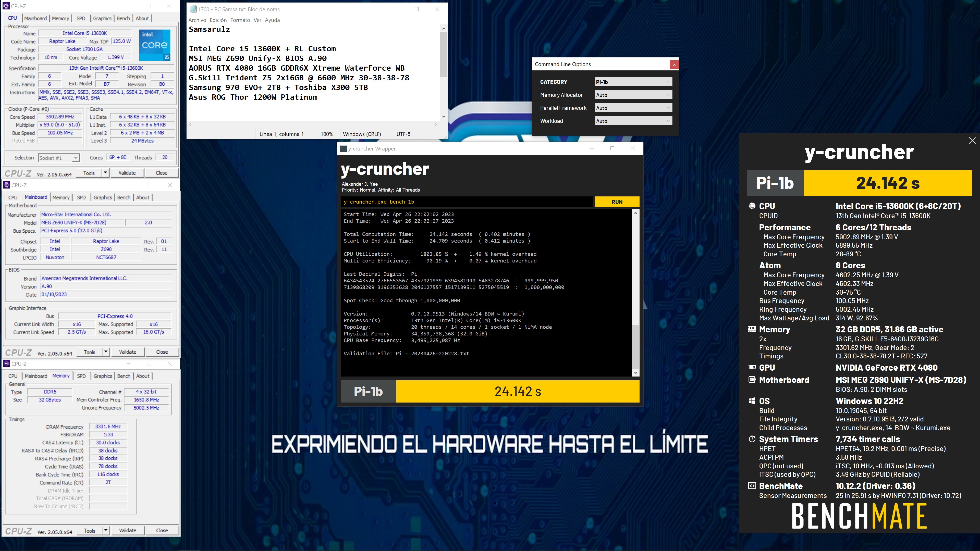
Task: Open the Ayuda menu in Notepad
Action: coord(272,20)
